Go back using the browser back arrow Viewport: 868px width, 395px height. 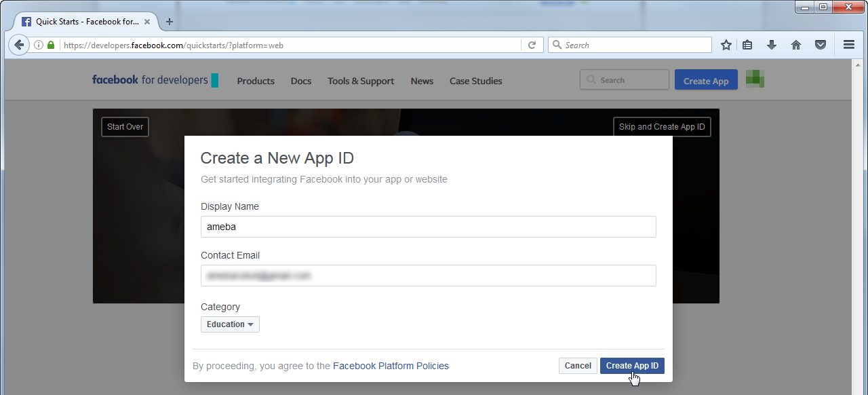pyautogui.click(x=19, y=45)
